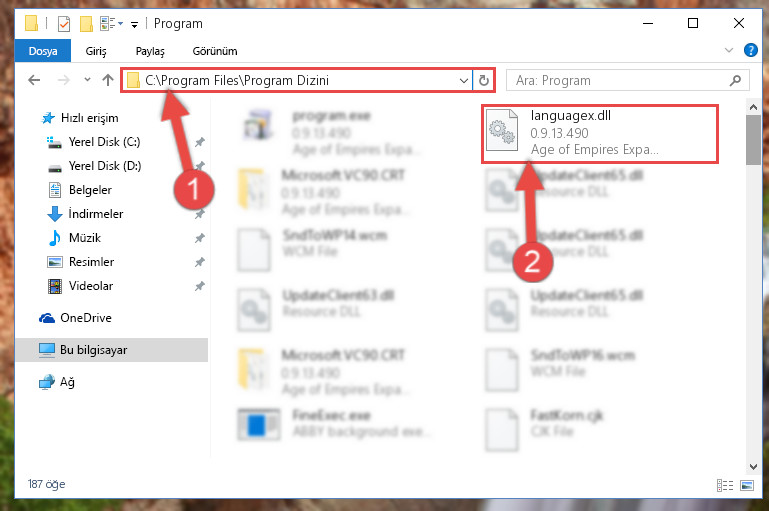Click the search magnifier icon
This screenshot has width=769, height=511.
[735, 80]
